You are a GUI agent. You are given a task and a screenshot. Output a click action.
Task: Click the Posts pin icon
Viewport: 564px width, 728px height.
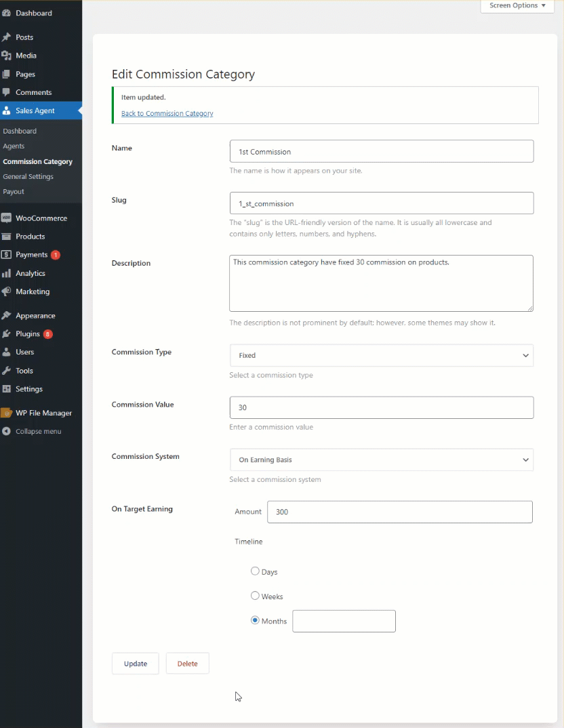pyautogui.click(x=6, y=37)
